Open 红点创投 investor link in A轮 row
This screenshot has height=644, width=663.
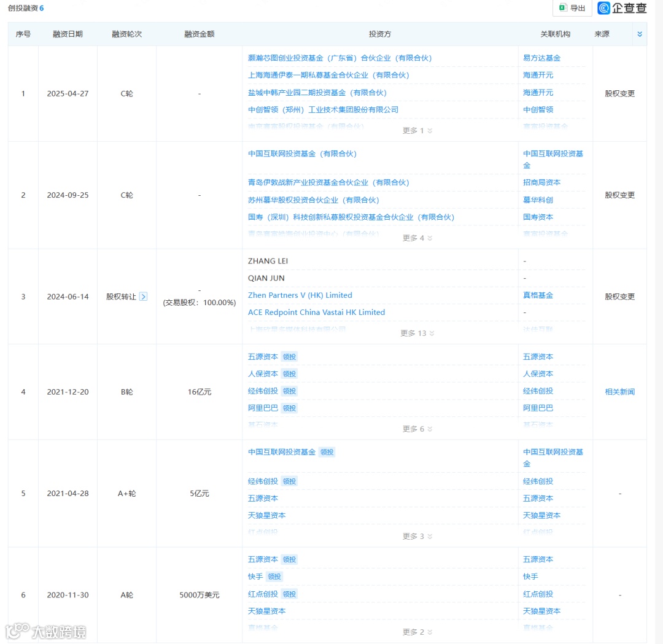263,594
